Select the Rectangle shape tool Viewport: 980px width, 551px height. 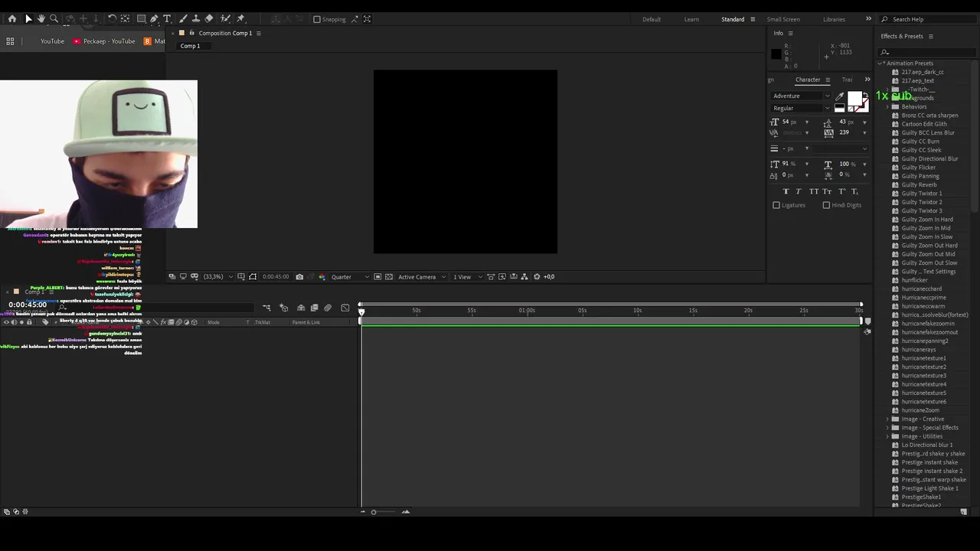pos(141,18)
